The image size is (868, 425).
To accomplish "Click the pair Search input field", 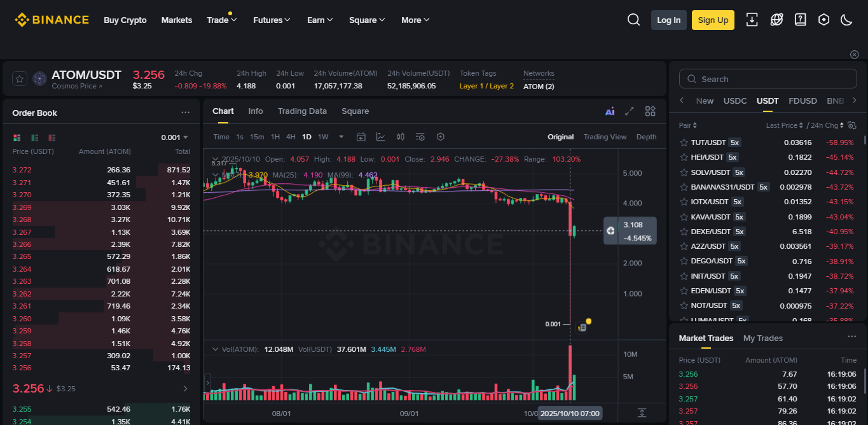I will click(768, 79).
